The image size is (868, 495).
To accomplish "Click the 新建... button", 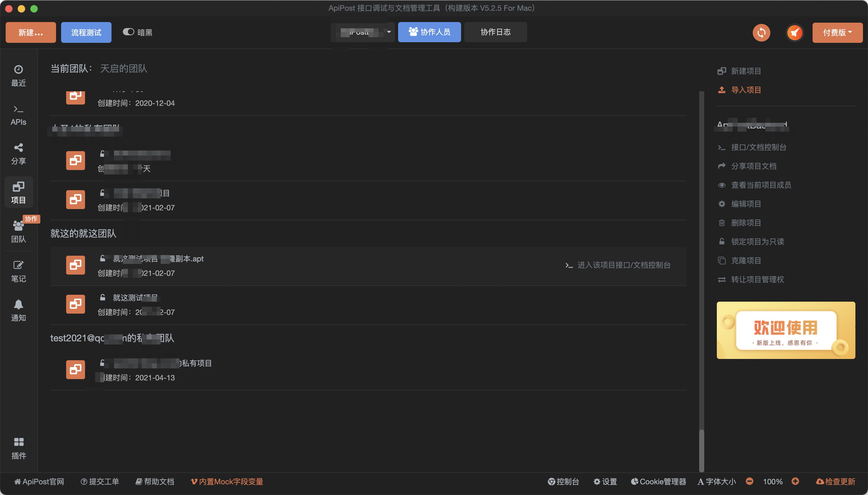I will pos(31,32).
